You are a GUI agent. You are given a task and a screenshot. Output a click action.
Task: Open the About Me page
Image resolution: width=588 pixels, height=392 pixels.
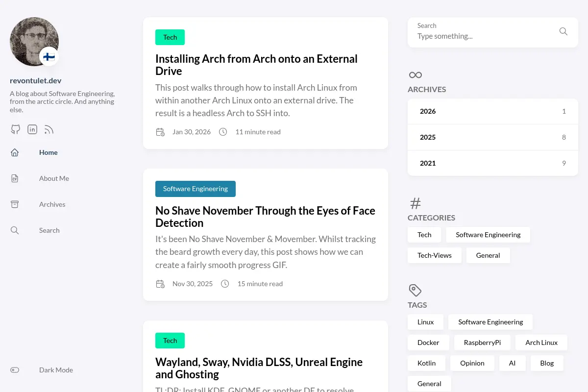pyautogui.click(x=54, y=178)
